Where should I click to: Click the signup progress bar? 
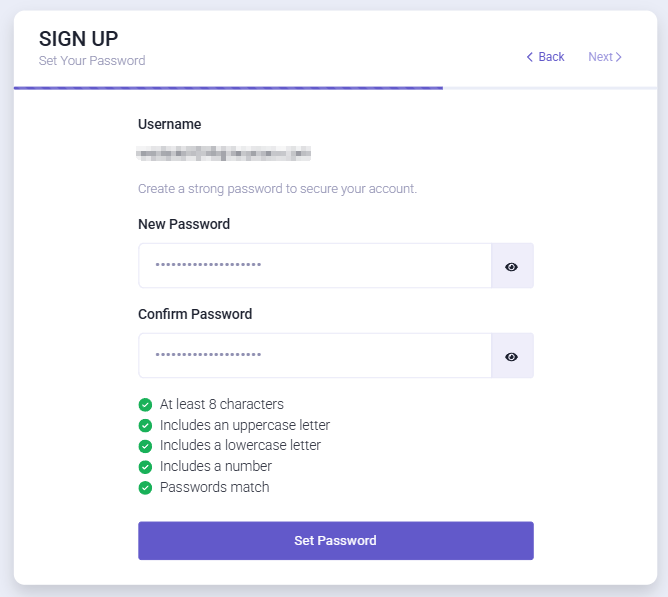[x=335, y=88]
